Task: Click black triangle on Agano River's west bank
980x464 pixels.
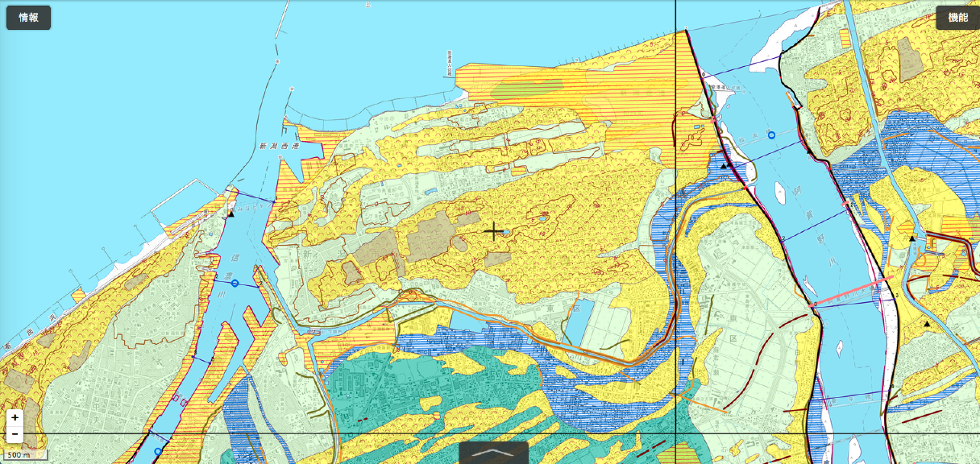Action: point(724,166)
